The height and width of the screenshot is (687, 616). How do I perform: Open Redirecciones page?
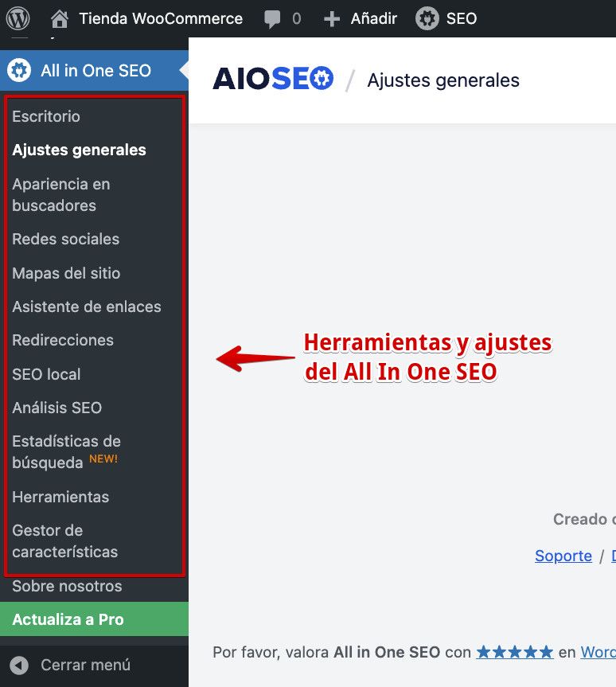pyautogui.click(x=63, y=341)
